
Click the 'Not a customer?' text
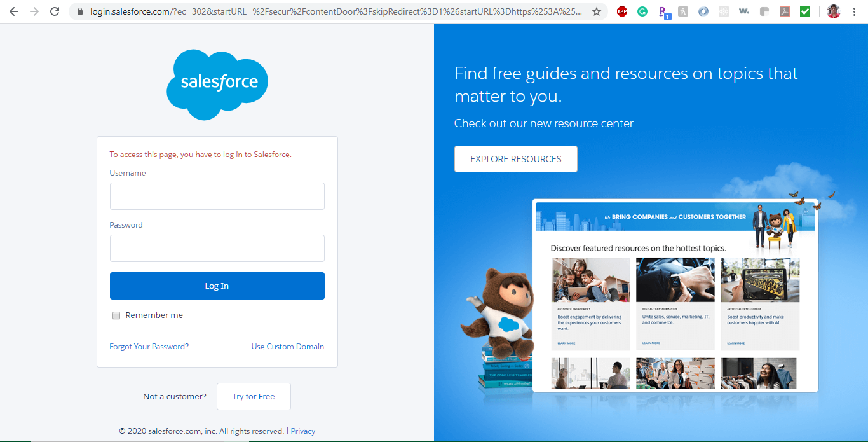175,397
